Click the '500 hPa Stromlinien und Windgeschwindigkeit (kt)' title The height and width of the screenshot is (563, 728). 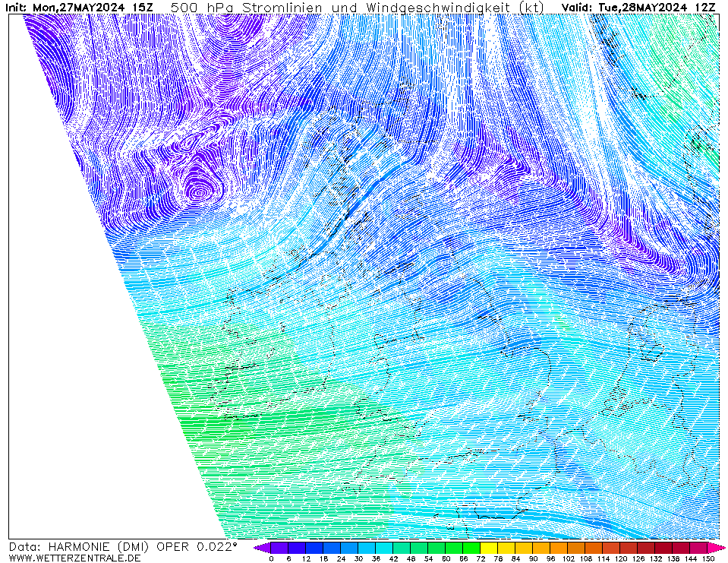pyautogui.click(x=357, y=8)
